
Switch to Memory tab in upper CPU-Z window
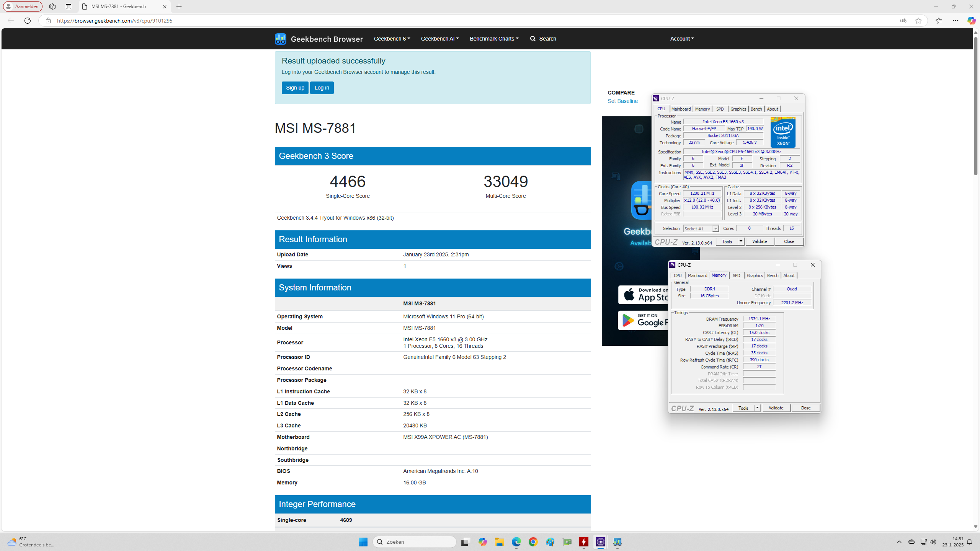point(702,109)
